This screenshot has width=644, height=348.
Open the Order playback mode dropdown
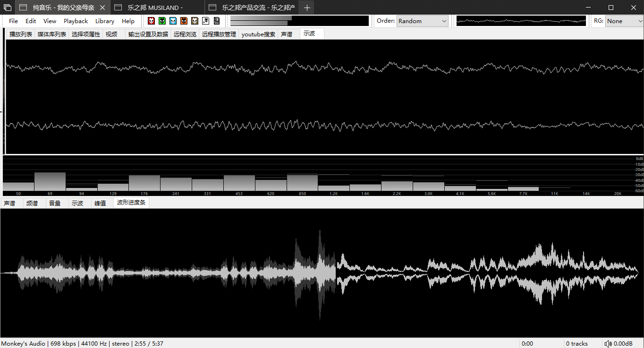click(422, 21)
